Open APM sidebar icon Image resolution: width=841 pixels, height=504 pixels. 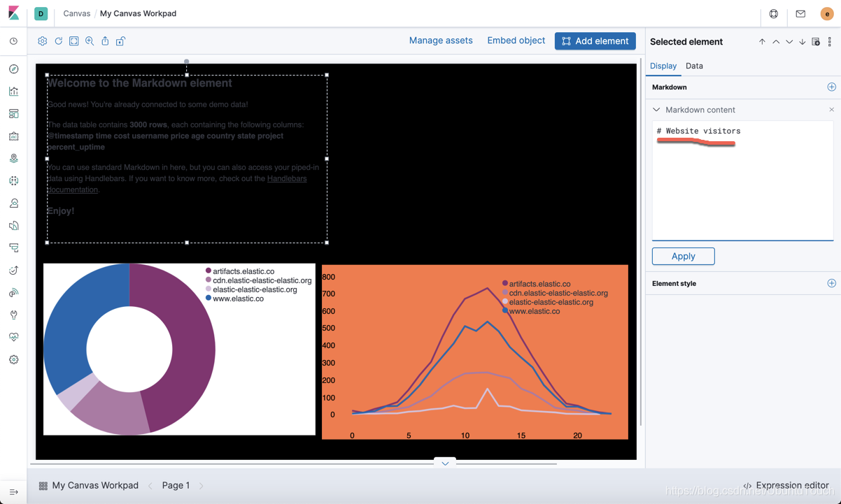(13, 248)
